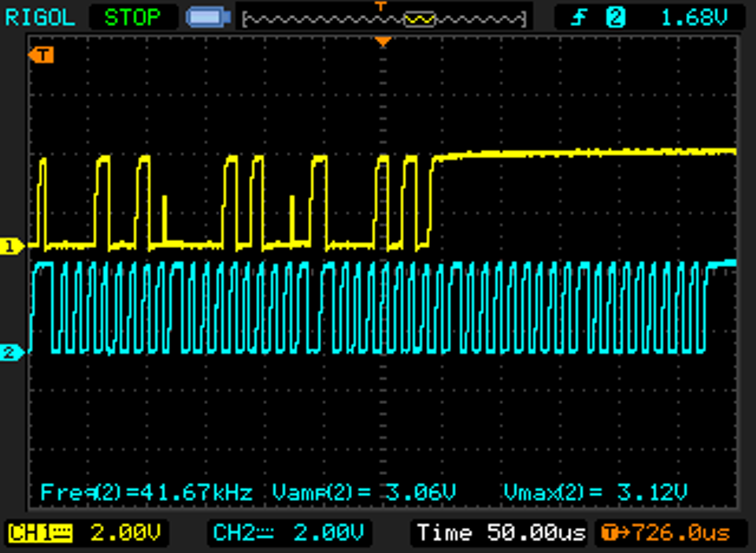Click the rising edge trigger icon
756x553 pixels.
(579, 18)
